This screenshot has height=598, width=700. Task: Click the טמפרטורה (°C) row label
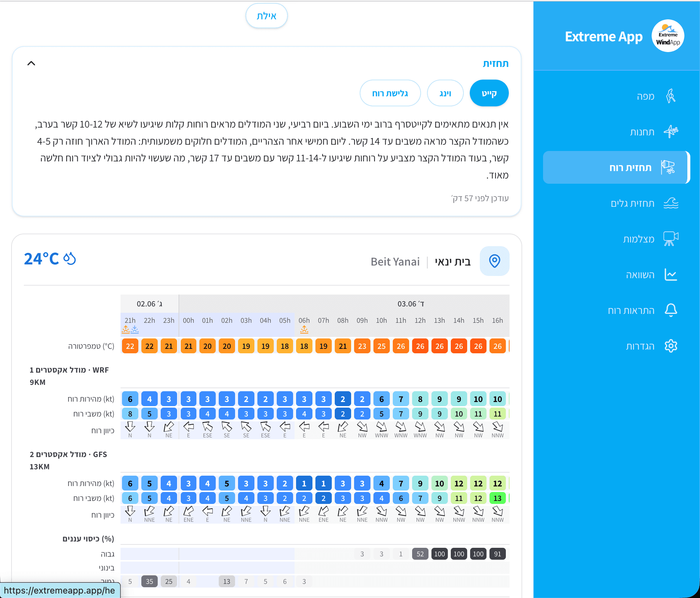pos(91,346)
